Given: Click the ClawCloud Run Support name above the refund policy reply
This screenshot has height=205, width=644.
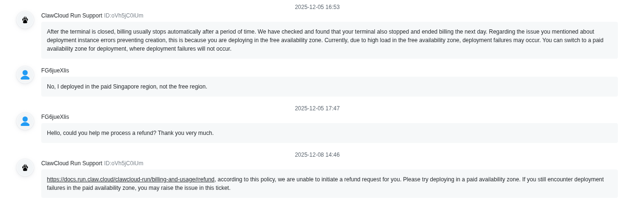Looking at the screenshot, I should [72, 163].
